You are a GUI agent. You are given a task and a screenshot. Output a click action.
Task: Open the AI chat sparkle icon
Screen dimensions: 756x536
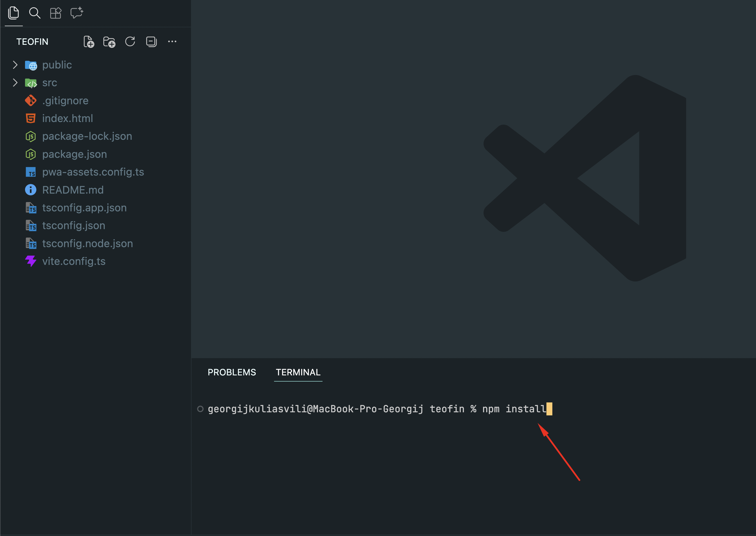point(77,13)
